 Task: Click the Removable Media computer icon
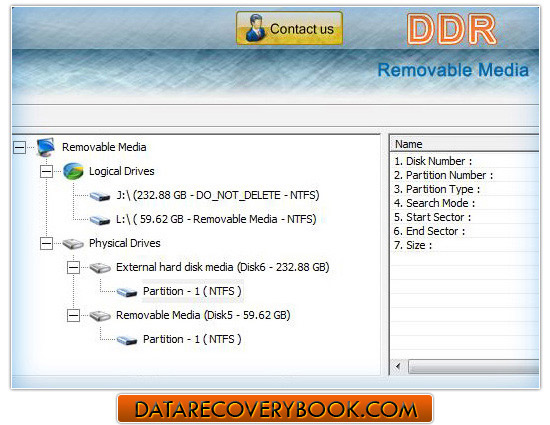[x=46, y=147]
